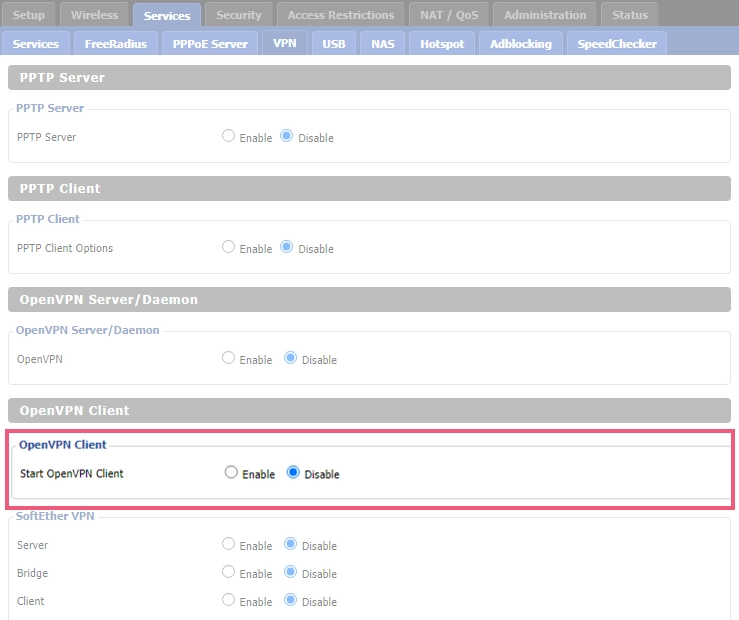Viewport: 739px width, 620px height.
Task: Select the Services main tab
Action: click(167, 16)
